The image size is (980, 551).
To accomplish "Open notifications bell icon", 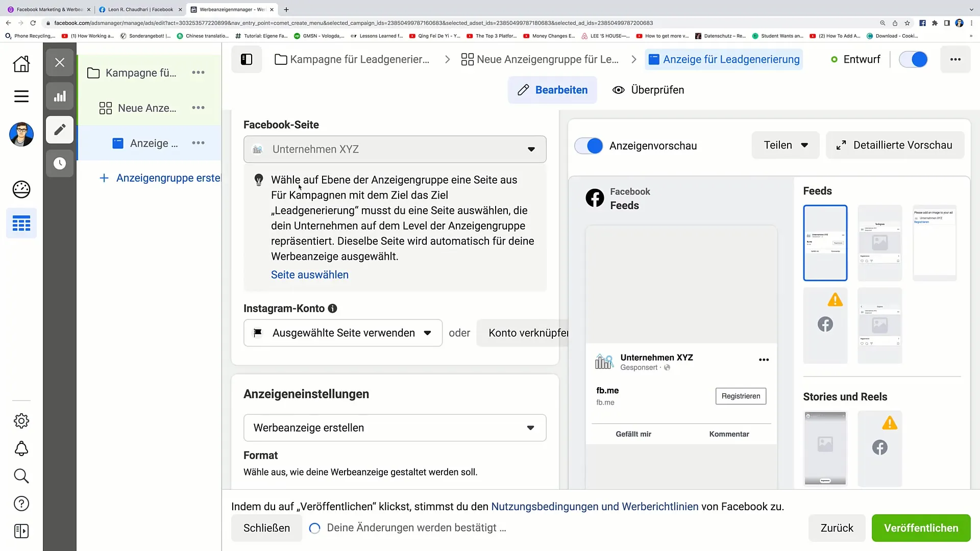I will click(x=21, y=448).
